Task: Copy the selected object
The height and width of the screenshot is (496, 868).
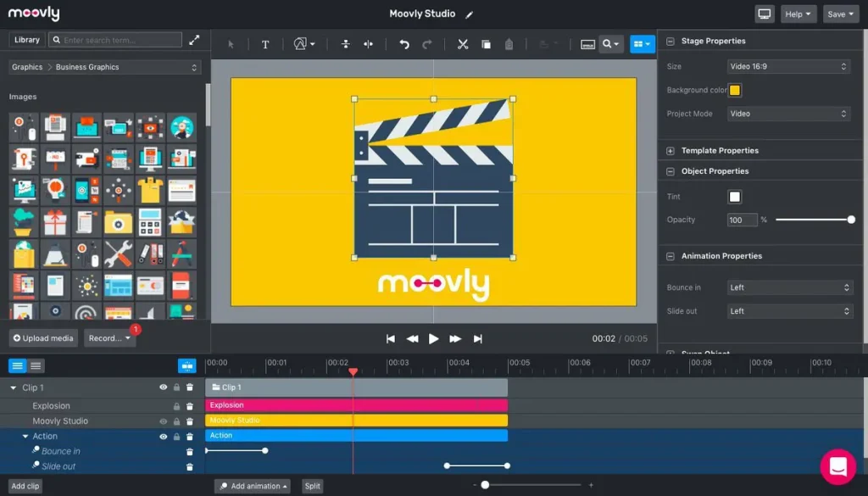Action: click(x=486, y=44)
